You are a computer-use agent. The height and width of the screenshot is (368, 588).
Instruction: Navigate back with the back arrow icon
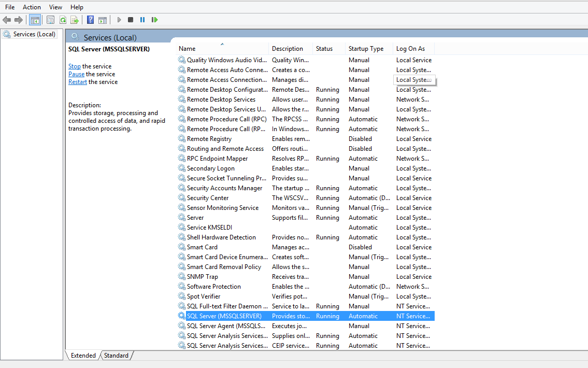pyautogui.click(x=7, y=19)
